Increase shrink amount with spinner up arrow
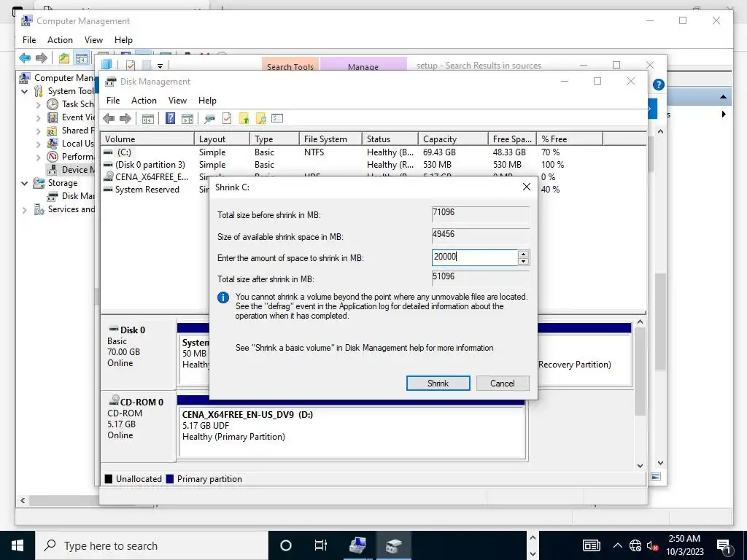Image resolution: width=747 pixels, height=560 pixels. click(x=523, y=254)
